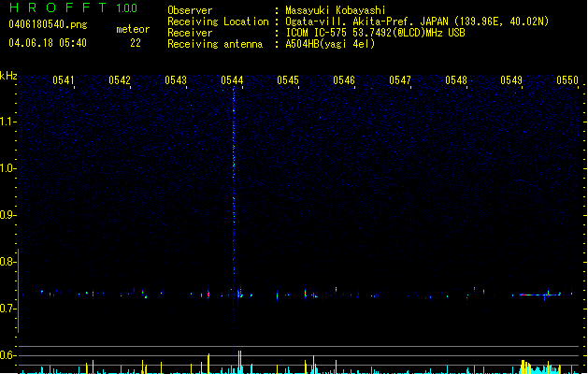Click time marker 0546
588x374 pixels.
pos(344,80)
